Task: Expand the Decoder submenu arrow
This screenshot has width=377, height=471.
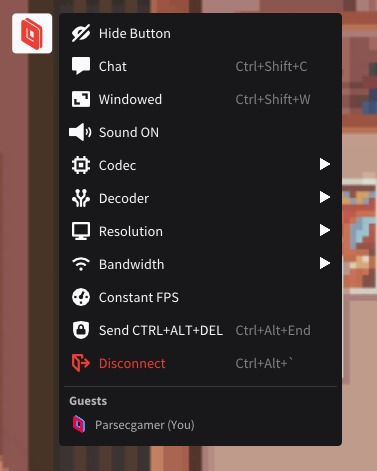Action: click(x=325, y=197)
